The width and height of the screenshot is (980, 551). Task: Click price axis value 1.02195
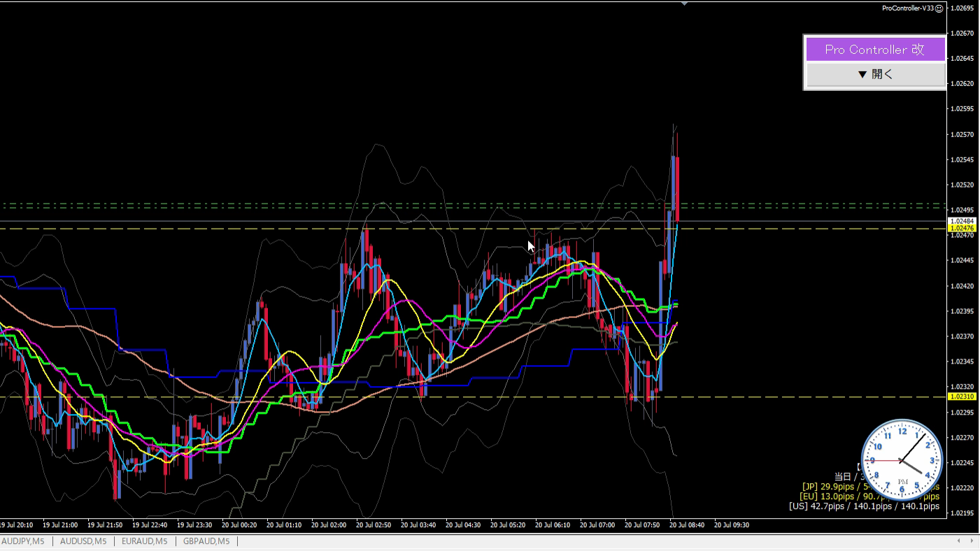(963, 513)
